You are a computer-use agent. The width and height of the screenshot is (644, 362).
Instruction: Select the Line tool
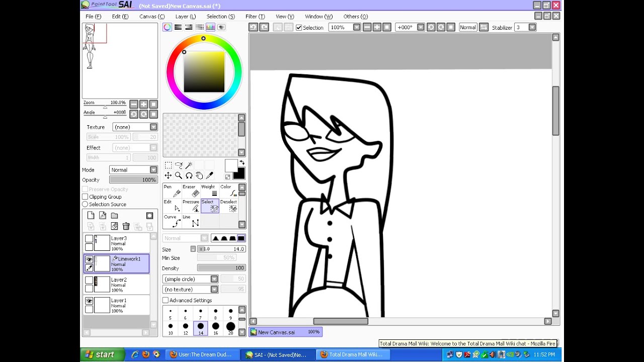pyautogui.click(x=191, y=221)
